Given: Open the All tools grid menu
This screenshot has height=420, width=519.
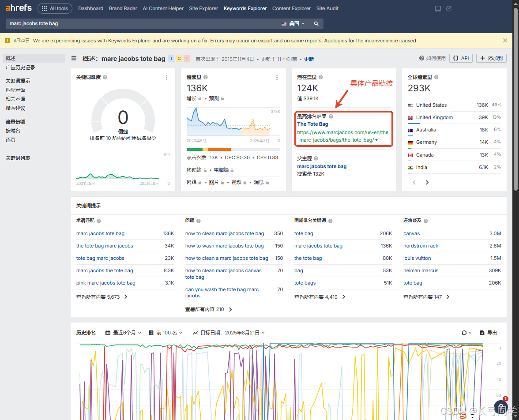Looking at the screenshot, I should tap(55, 9).
